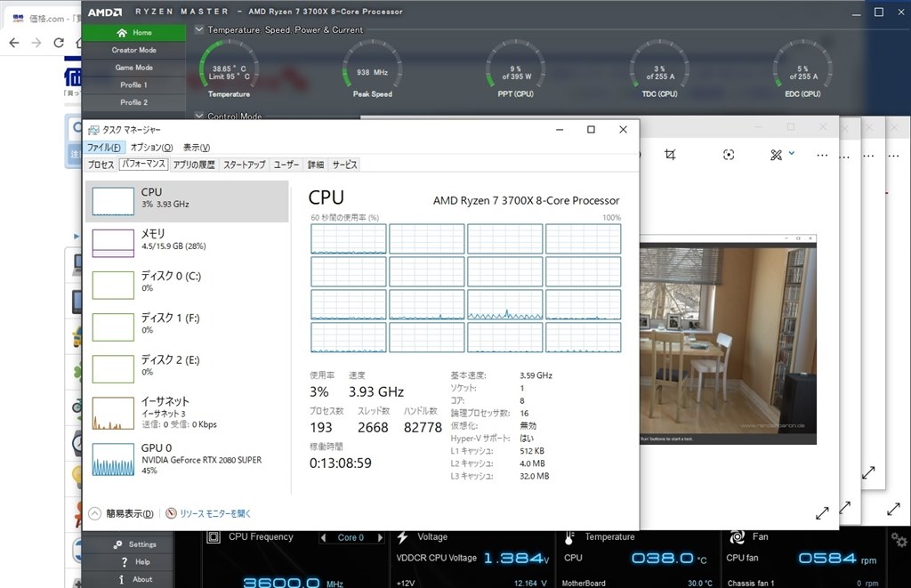The height and width of the screenshot is (588, 911).
Task: Select イーサネット in the performance list
Action: click(x=187, y=413)
